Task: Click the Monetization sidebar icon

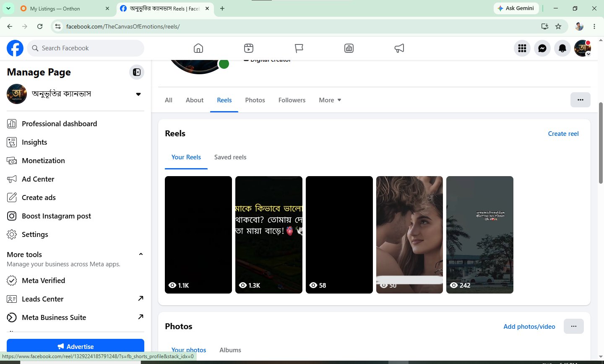Action: click(x=12, y=161)
